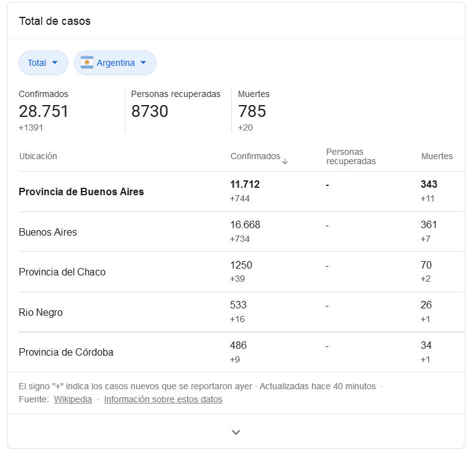Select the Provincia del Chaco row
The height and width of the screenshot is (457, 476).
tap(62, 272)
